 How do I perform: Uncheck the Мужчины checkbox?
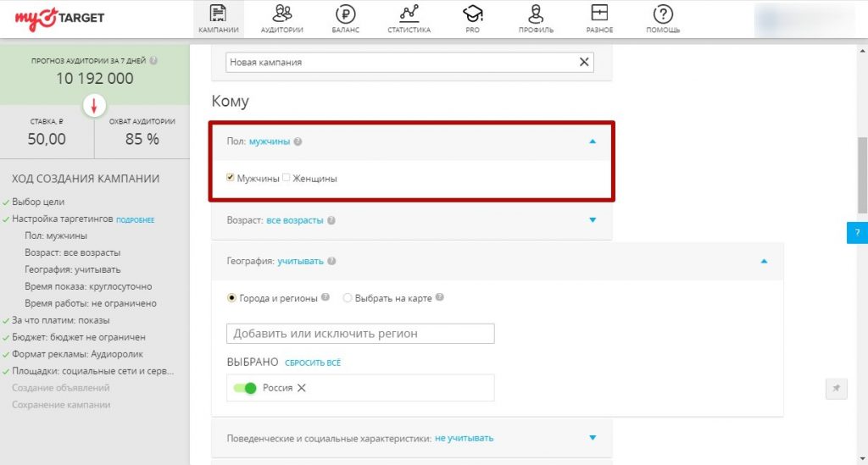231,178
